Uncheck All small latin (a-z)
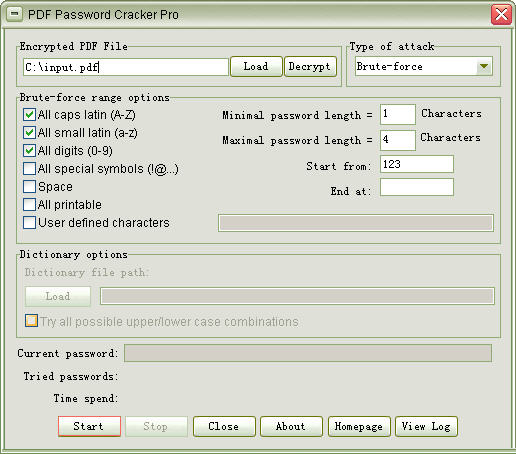 tap(29, 133)
